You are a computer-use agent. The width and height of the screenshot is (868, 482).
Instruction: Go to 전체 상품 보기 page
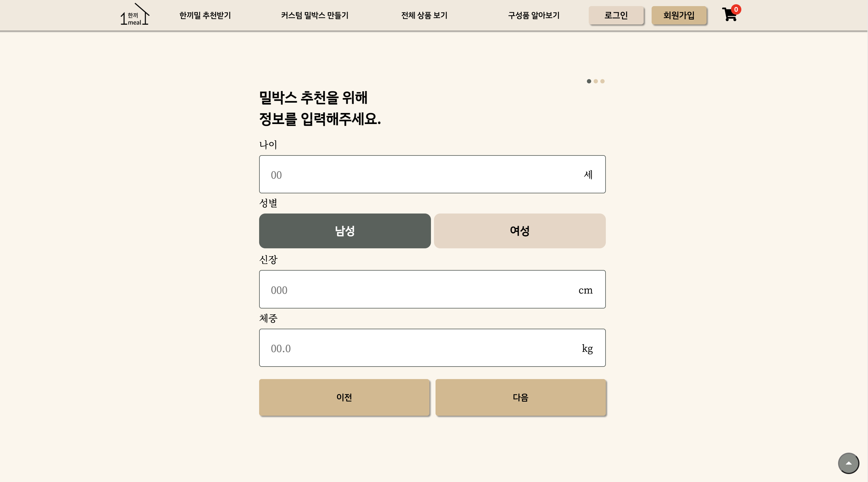pos(424,16)
